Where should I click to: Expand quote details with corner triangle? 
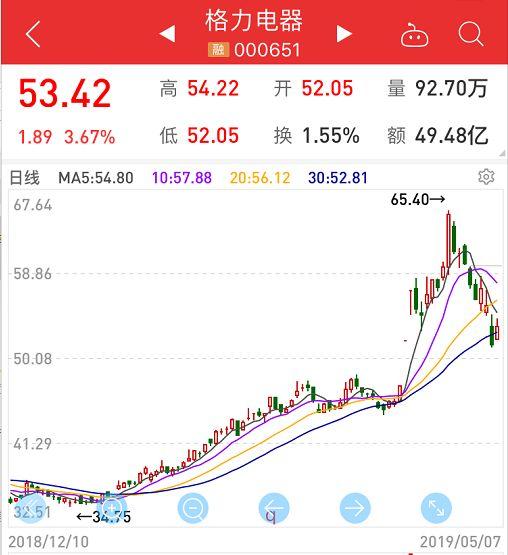point(502,153)
